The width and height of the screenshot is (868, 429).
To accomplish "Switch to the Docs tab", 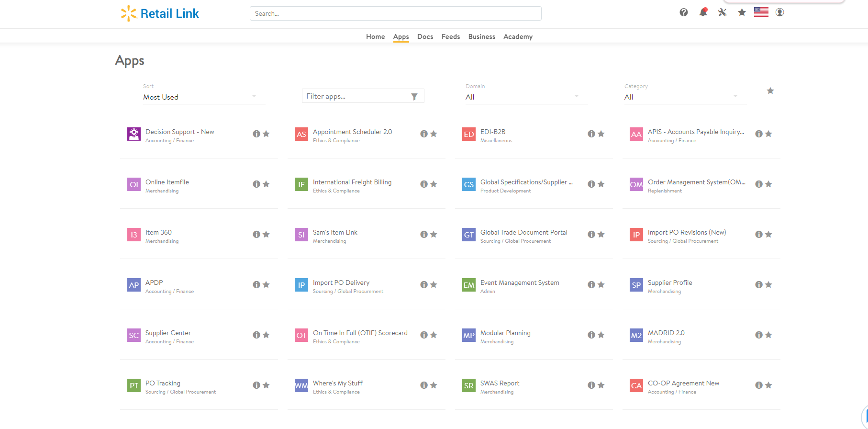I will [x=425, y=37].
